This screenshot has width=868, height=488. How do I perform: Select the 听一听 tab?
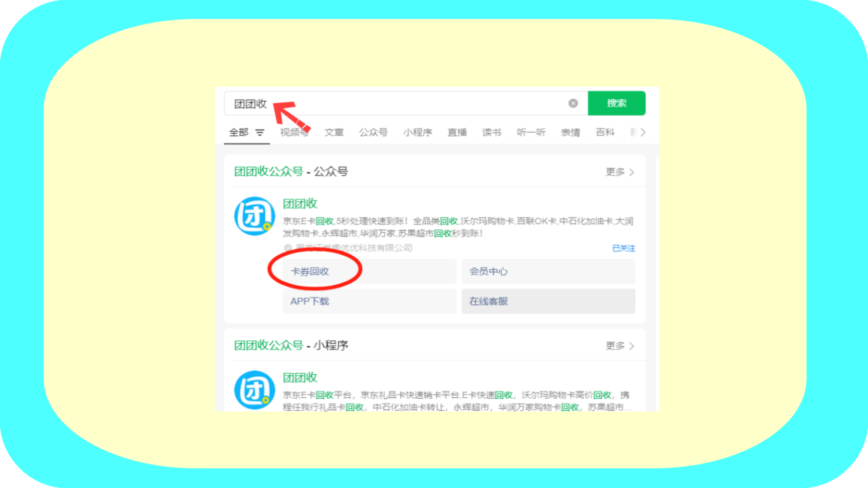[x=531, y=133]
